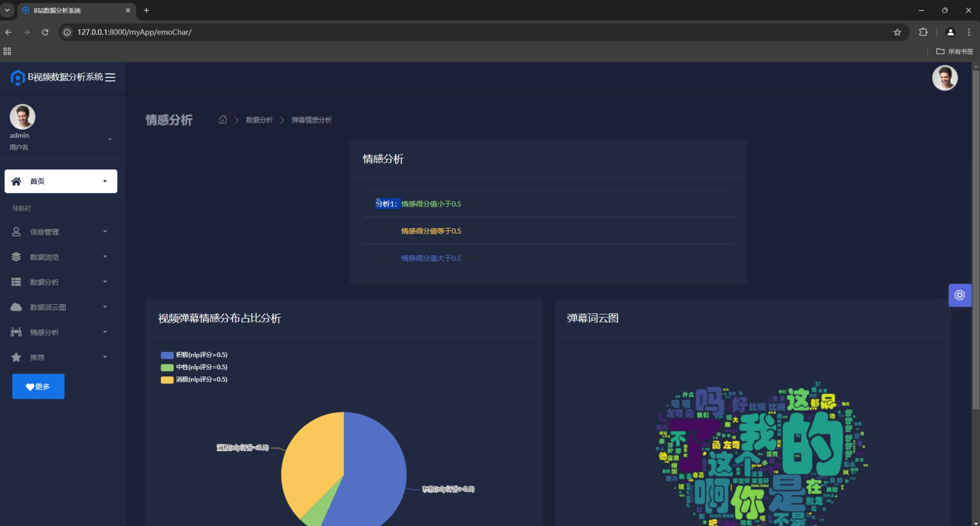
Task: Expand the 首页 dropdown menu
Action: point(105,181)
